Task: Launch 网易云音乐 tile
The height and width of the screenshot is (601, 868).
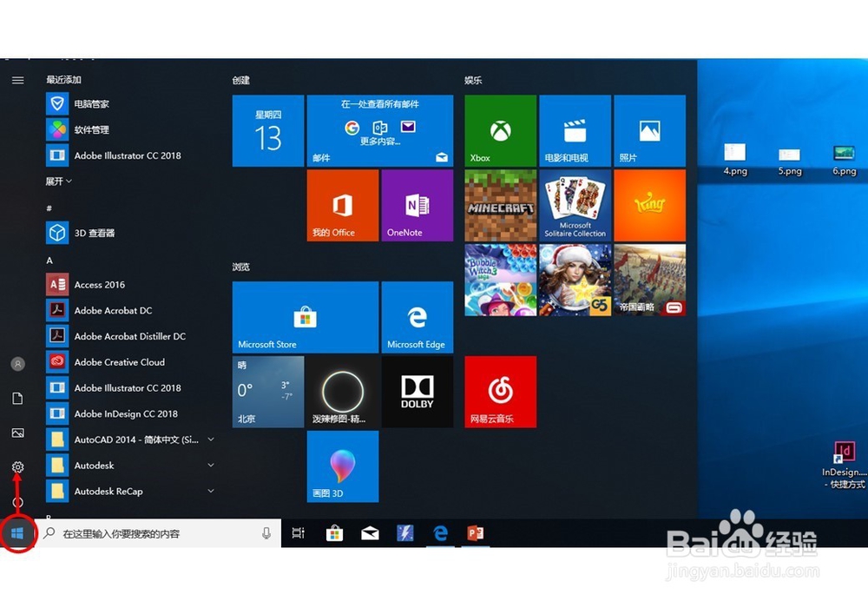Action: 501,392
